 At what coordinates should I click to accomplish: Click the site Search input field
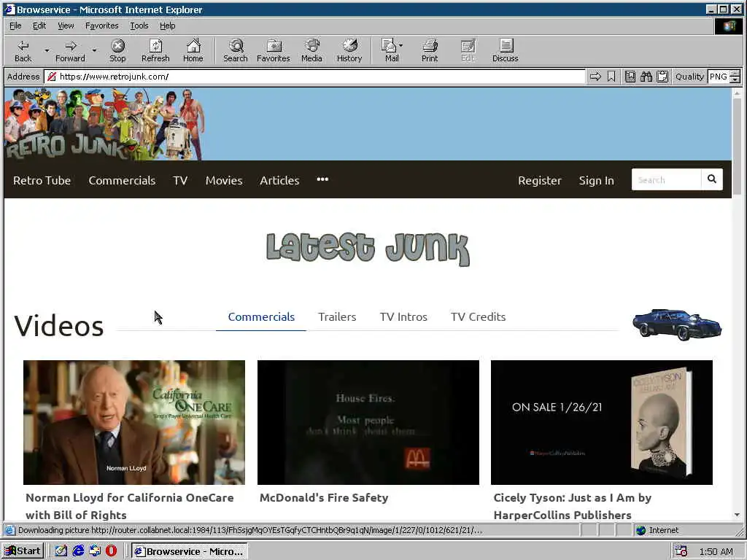[666, 179]
